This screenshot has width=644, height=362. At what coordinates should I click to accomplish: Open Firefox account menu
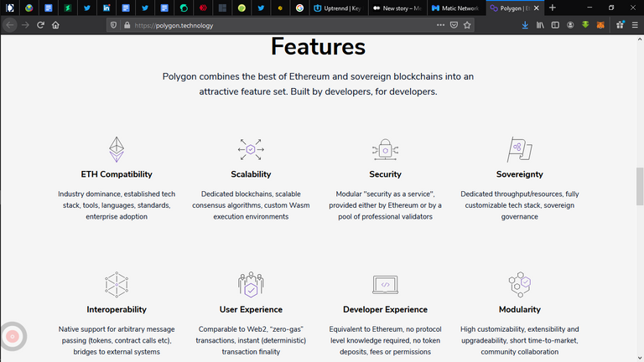tap(570, 25)
